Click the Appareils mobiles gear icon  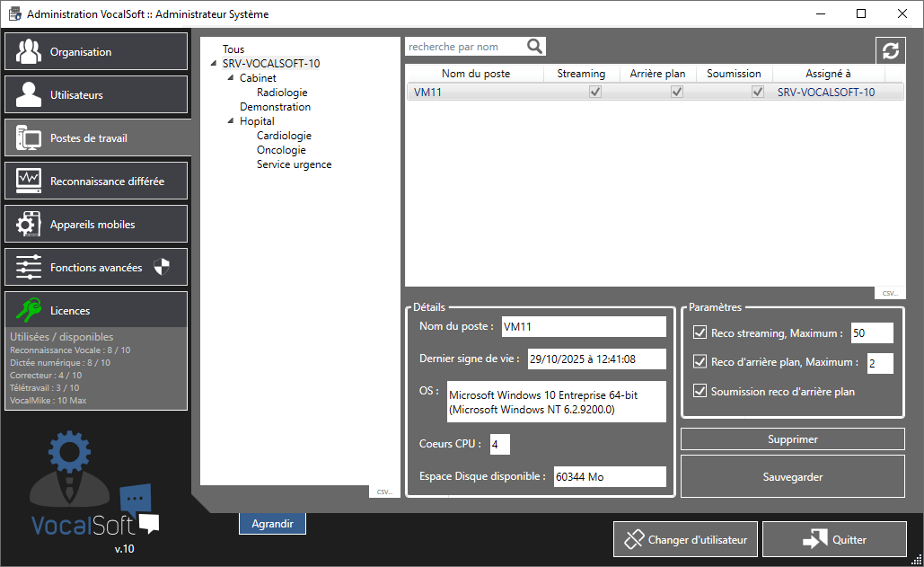click(x=29, y=225)
